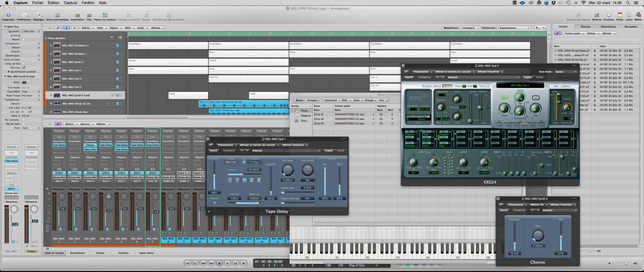Open the Notes toolbar icon
This screenshot has width=644, height=272.
(x=620, y=15)
